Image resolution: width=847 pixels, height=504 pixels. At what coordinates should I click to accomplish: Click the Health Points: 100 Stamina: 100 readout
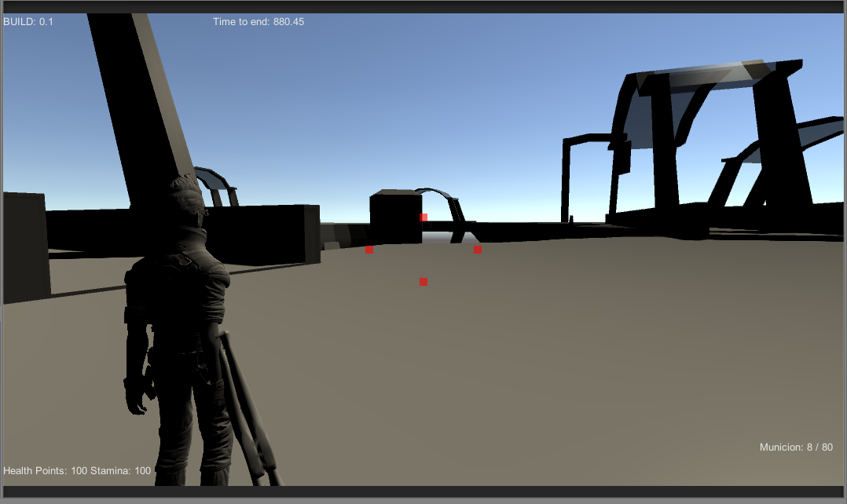tap(77, 470)
